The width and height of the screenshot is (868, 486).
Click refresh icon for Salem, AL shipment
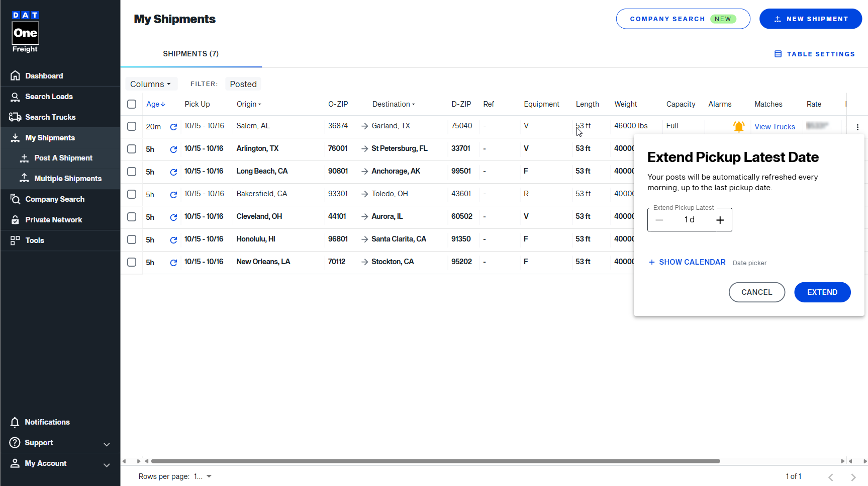(173, 127)
